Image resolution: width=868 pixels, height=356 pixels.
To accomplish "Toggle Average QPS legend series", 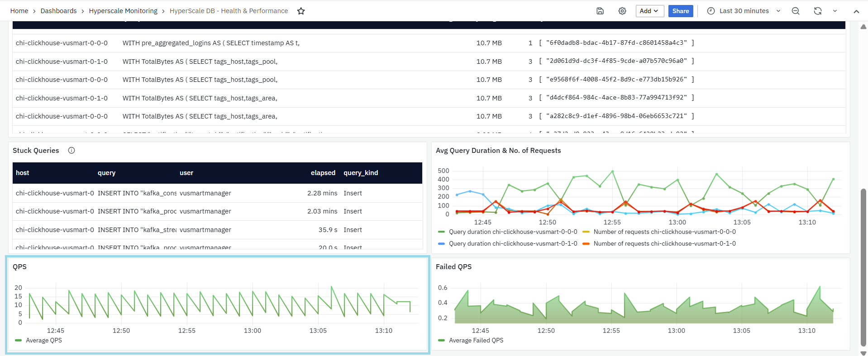I will click(x=43, y=340).
